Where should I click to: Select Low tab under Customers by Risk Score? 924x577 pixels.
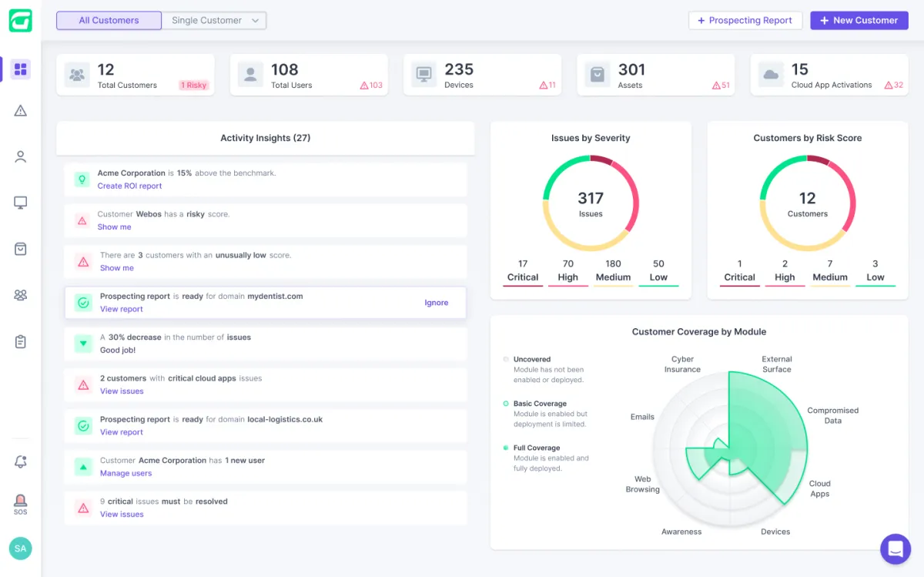point(875,271)
